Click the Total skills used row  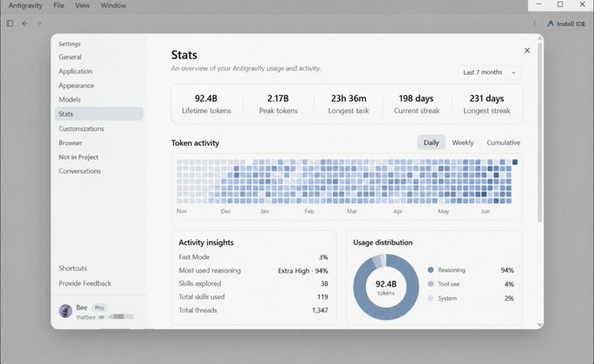(253, 297)
